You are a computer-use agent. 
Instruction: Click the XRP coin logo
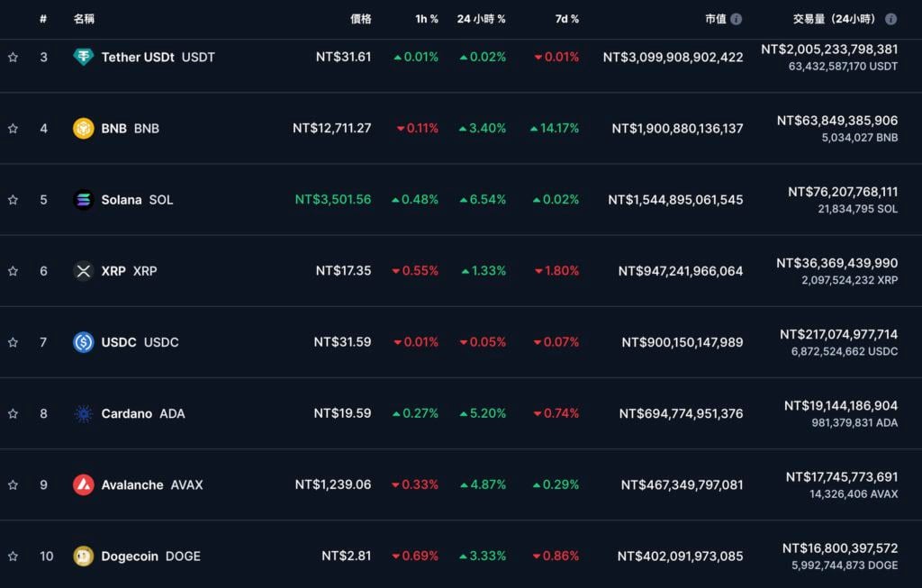[83, 271]
